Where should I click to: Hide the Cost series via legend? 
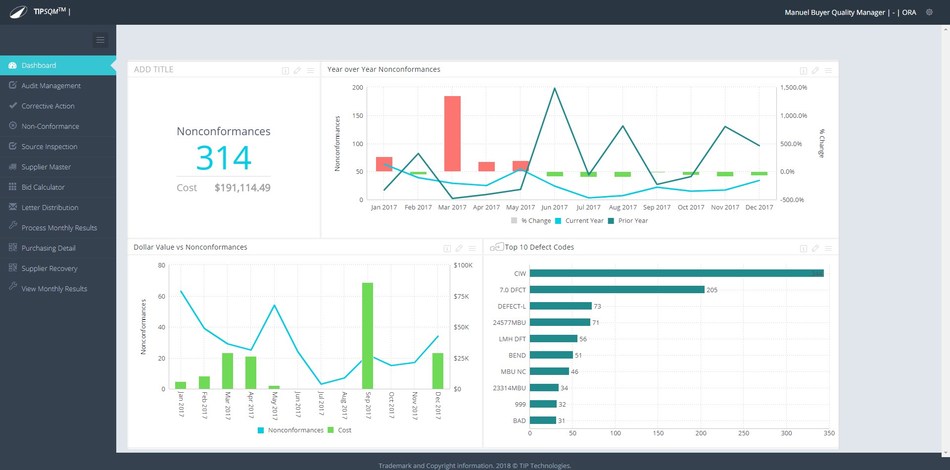340,430
